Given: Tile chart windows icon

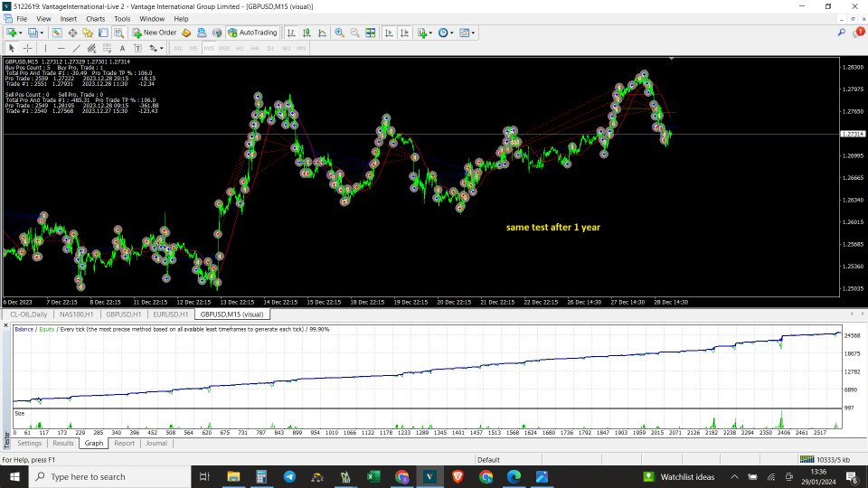Looking at the screenshot, I should tap(372, 33).
